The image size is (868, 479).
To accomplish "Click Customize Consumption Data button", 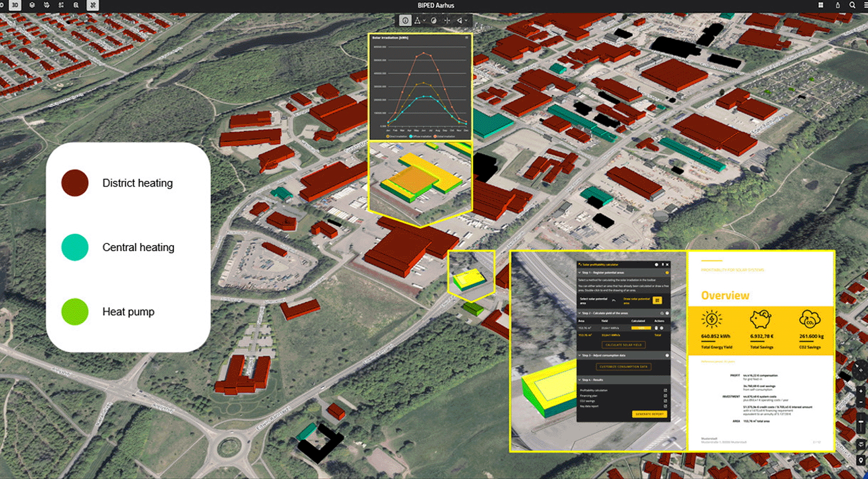I will click(x=624, y=367).
